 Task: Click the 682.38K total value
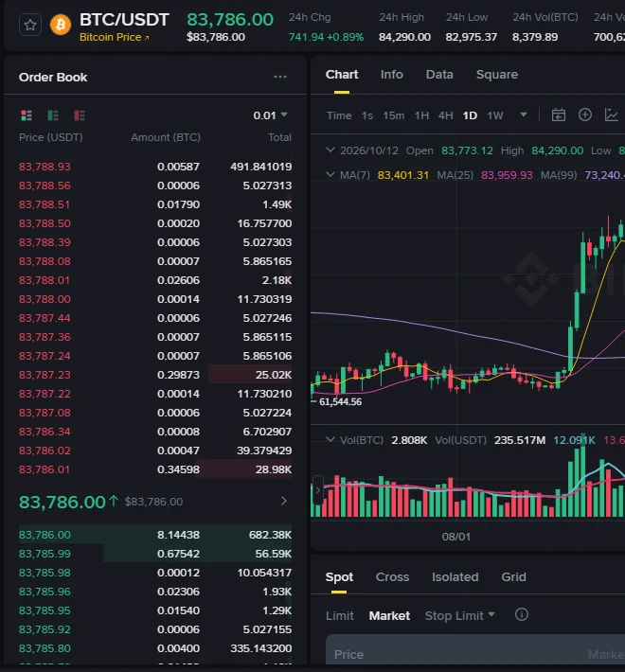click(x=270, y=535)
